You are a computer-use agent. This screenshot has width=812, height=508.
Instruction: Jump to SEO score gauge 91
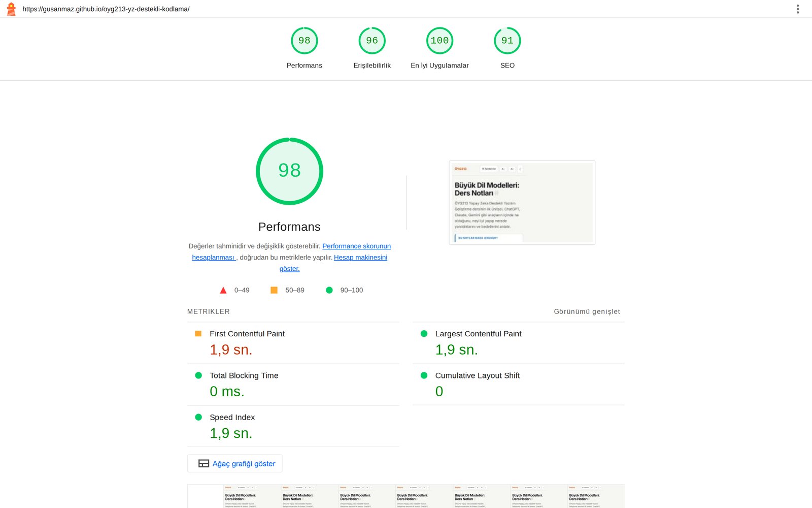click(507, 48)
